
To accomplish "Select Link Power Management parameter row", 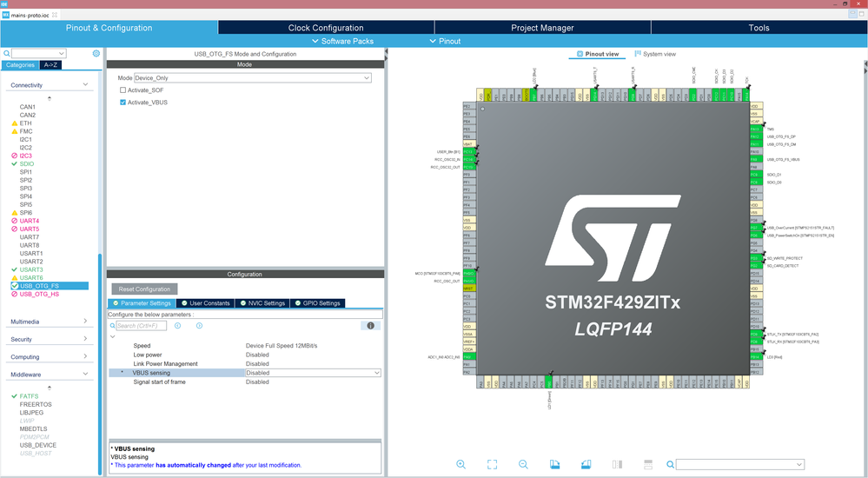I will (x=245, y=364).
